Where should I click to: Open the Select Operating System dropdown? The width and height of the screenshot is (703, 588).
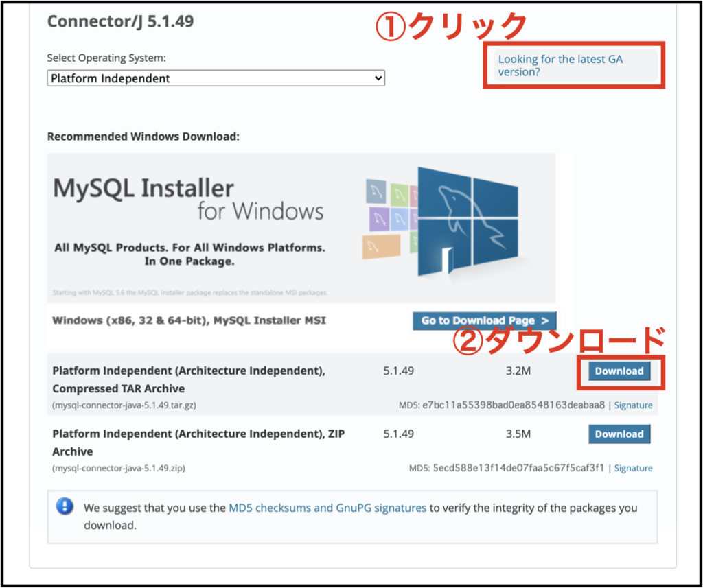click(216, 78)
